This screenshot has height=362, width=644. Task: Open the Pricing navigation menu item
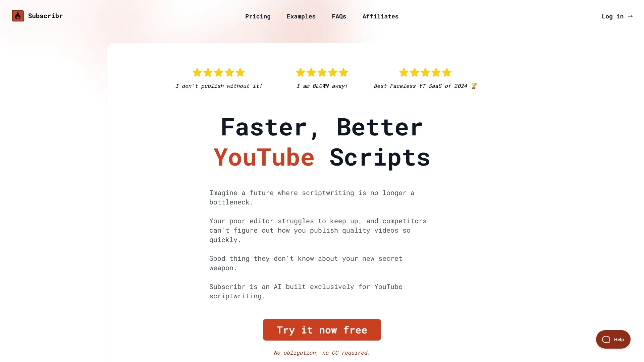(258, 16)
